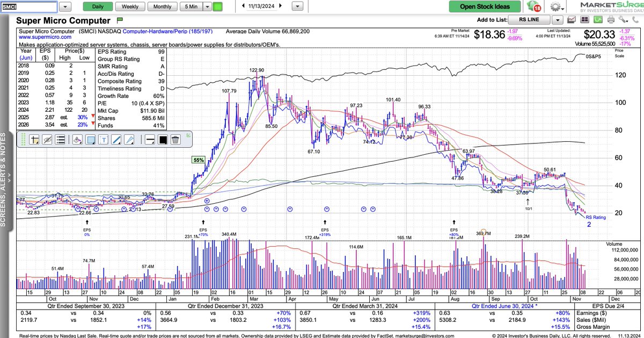Click the Average Daily Volume 66,869,200 text

[x=267, y=32]
